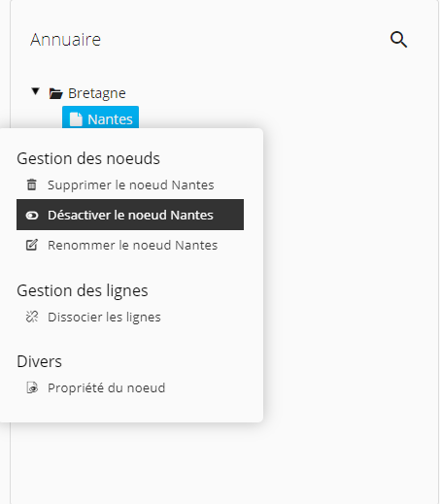Screen dimensions: 440x504
Task: Click the Divers section heading
Action: [39, 361]
